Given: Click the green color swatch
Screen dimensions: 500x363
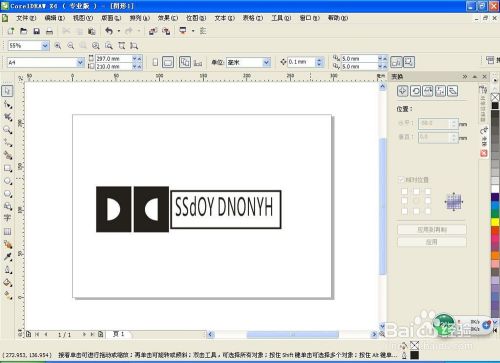Looking at the screenshot, I should (495, 213).
